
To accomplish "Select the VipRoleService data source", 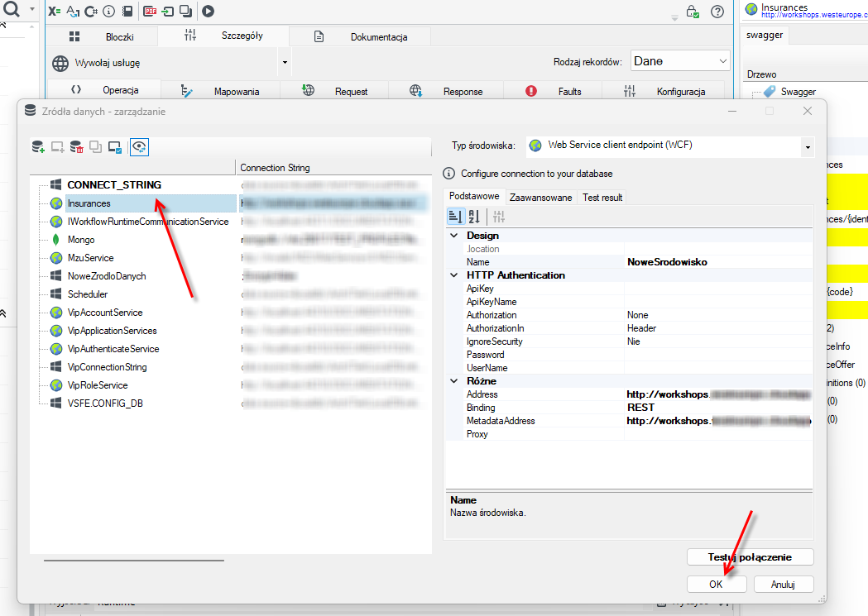I will tap(98, 385).
